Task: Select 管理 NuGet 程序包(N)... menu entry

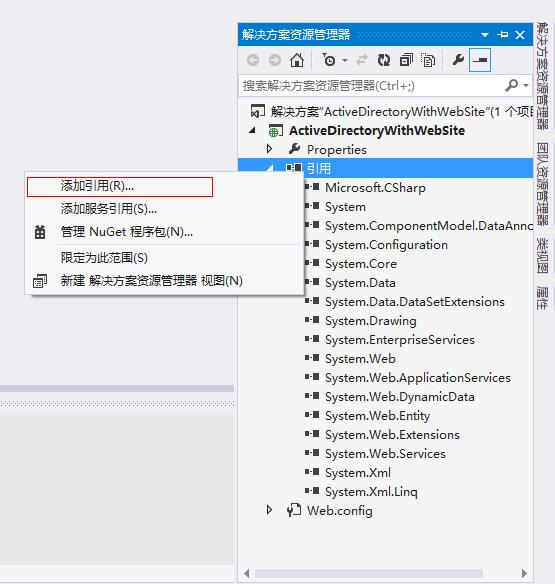Action: coord(127,232)
